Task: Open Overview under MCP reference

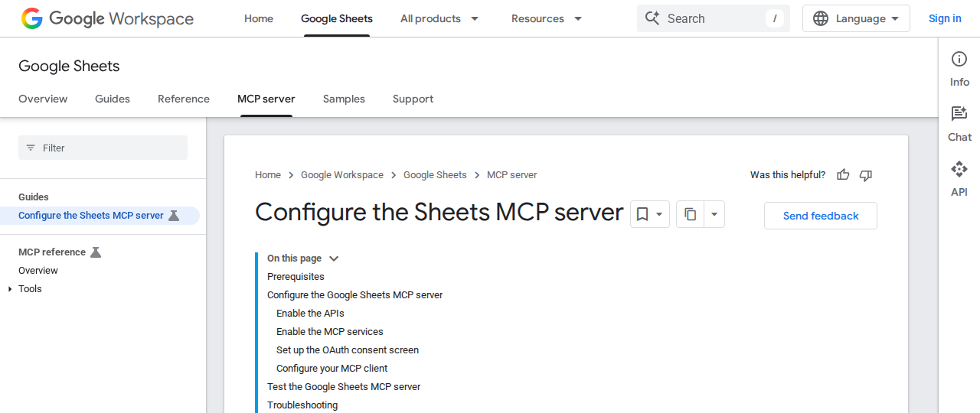Action: point(38,271)
